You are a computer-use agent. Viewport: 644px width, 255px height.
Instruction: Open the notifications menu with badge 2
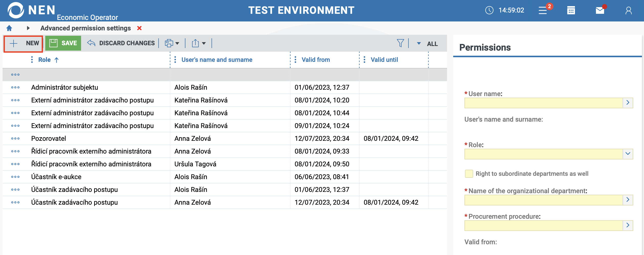tap(543, 10)
